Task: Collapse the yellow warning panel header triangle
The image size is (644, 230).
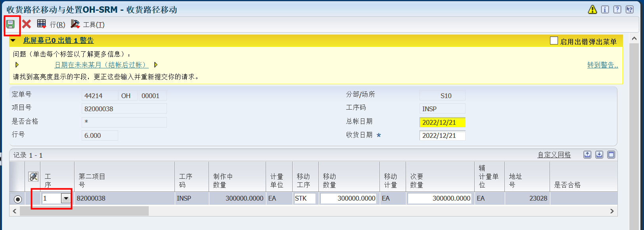Action: coord(13,40)
